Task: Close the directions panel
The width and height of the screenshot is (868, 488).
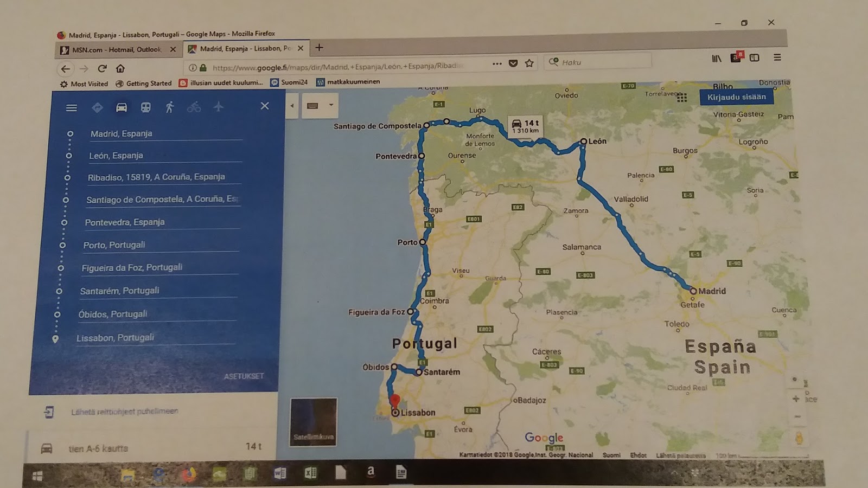Action: [264, 106]
